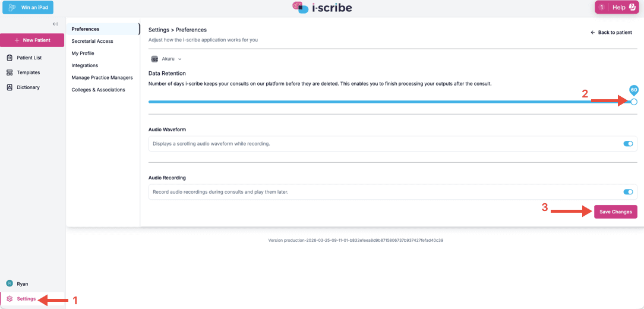Click the Settings gear icon
644x309 pixels.
tap(10, 299)
